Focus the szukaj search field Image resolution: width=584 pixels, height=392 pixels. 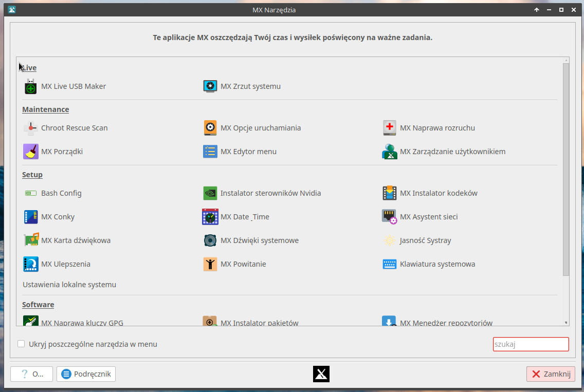pyautogui.click(x=531, y=344)
